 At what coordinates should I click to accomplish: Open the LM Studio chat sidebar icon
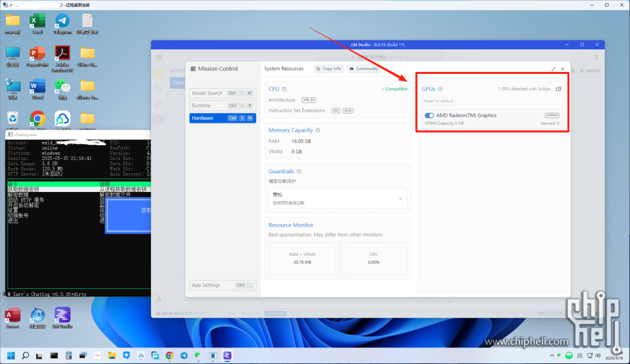click(x=159, y=73)
